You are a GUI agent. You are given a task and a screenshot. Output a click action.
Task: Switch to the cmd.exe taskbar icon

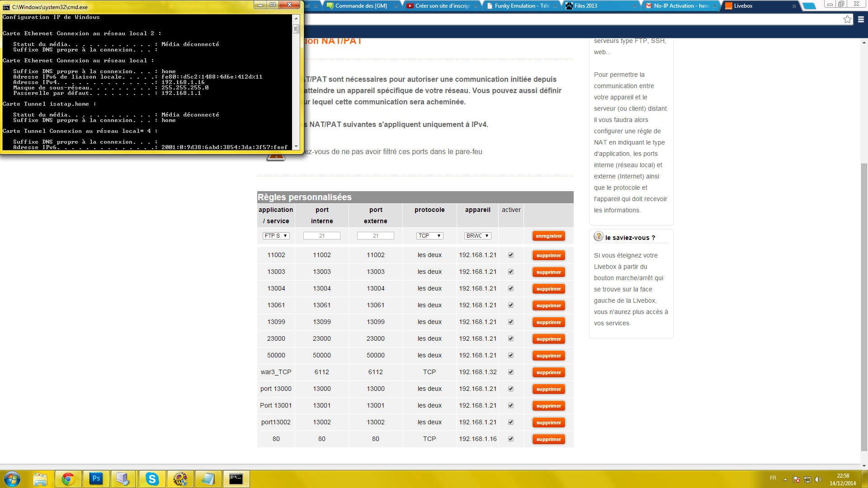click(236, 479)
